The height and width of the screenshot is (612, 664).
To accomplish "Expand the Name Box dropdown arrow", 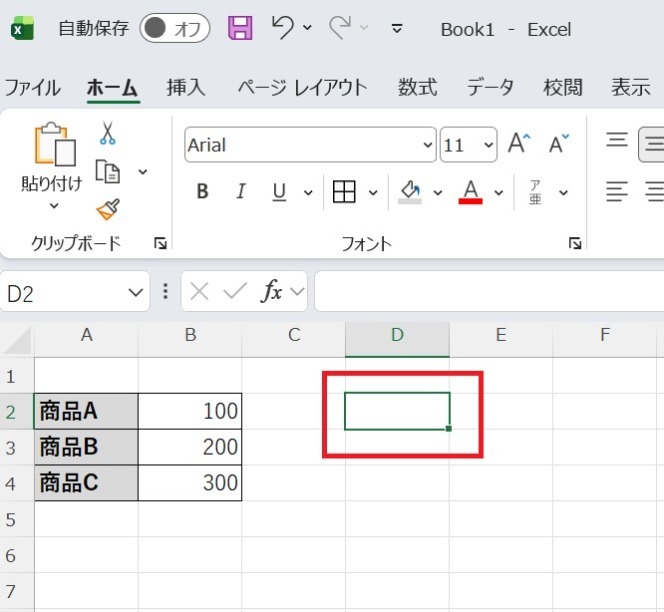I will coord(136,292).
